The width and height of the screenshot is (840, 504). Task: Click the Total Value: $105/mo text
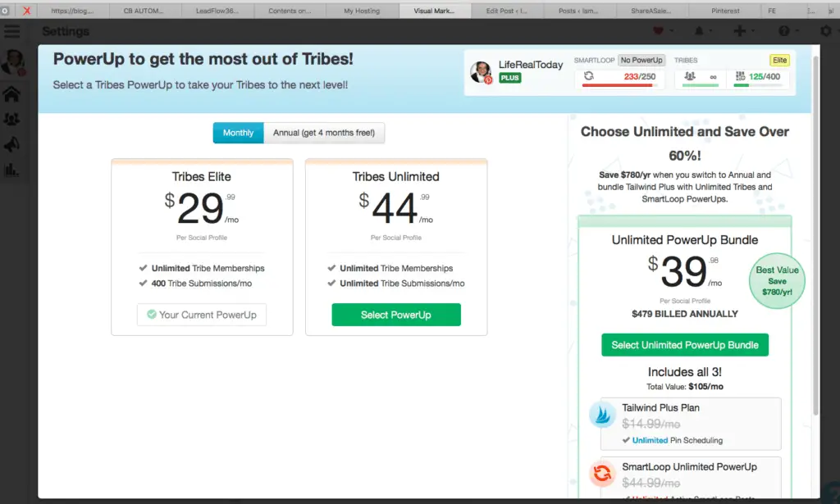coord(685,386)
